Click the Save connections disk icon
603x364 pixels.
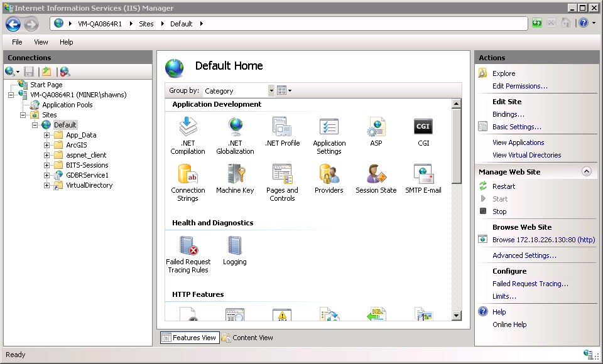pos(29,72)
